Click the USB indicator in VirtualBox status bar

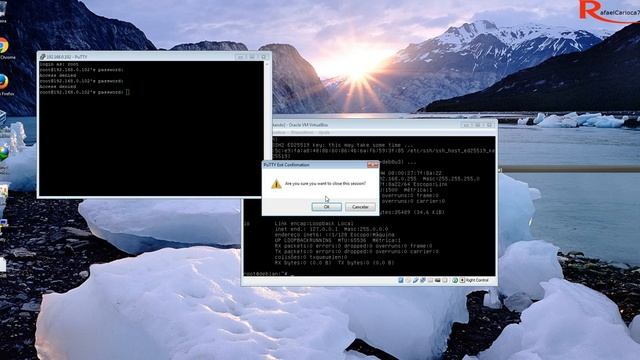click(x=415, y=280)
